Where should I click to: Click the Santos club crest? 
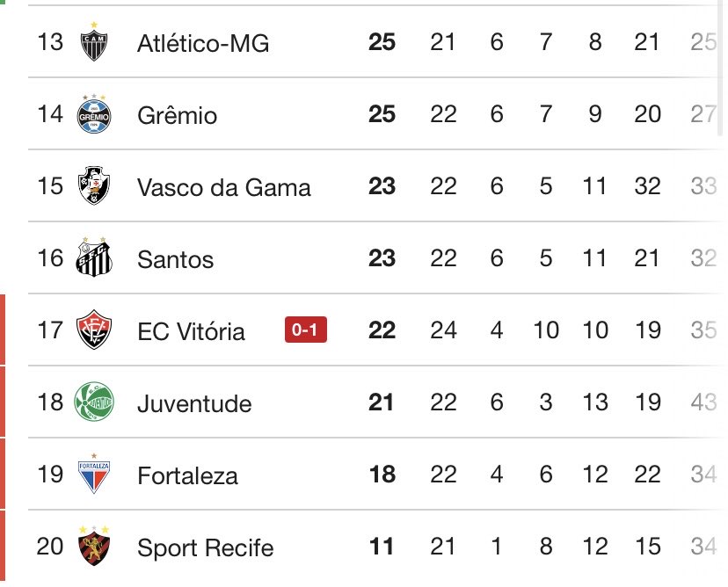94,258
